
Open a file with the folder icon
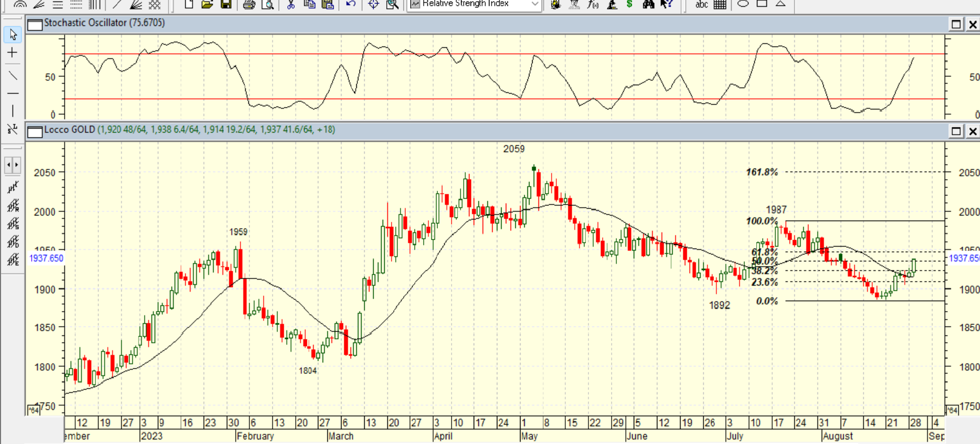click(207, 4)
